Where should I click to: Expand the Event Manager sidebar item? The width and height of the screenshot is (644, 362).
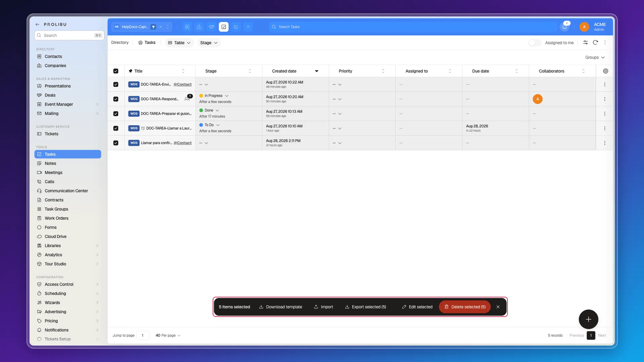(x=67, y=104)
